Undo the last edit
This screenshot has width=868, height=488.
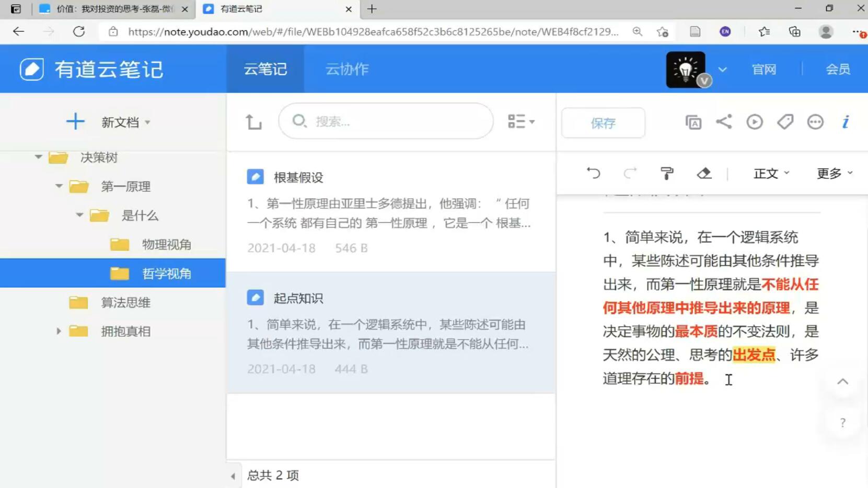point(594,173)
